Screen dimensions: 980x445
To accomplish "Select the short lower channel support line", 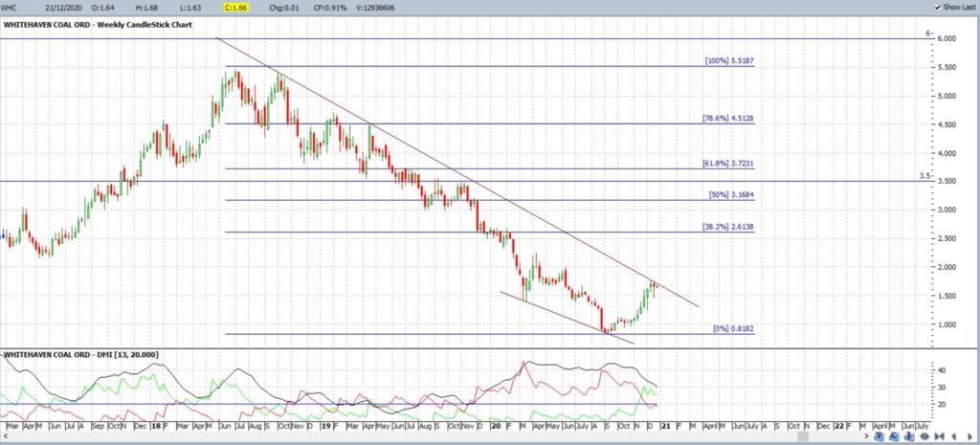I will point(567,318).
